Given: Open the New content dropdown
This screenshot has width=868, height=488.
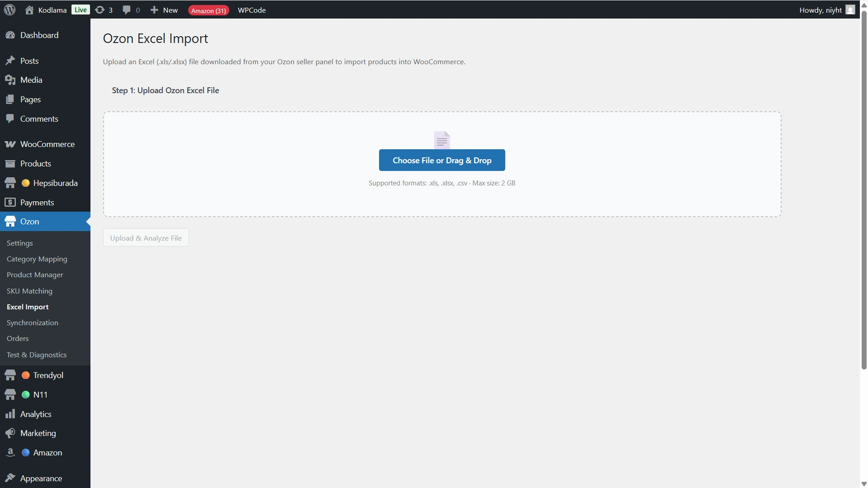Looking at the screenshot, I should click(x=164, y=10).
